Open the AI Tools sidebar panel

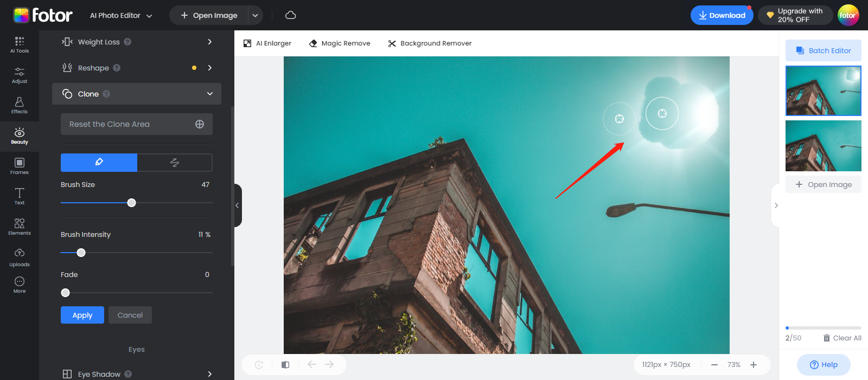(20, 44)
